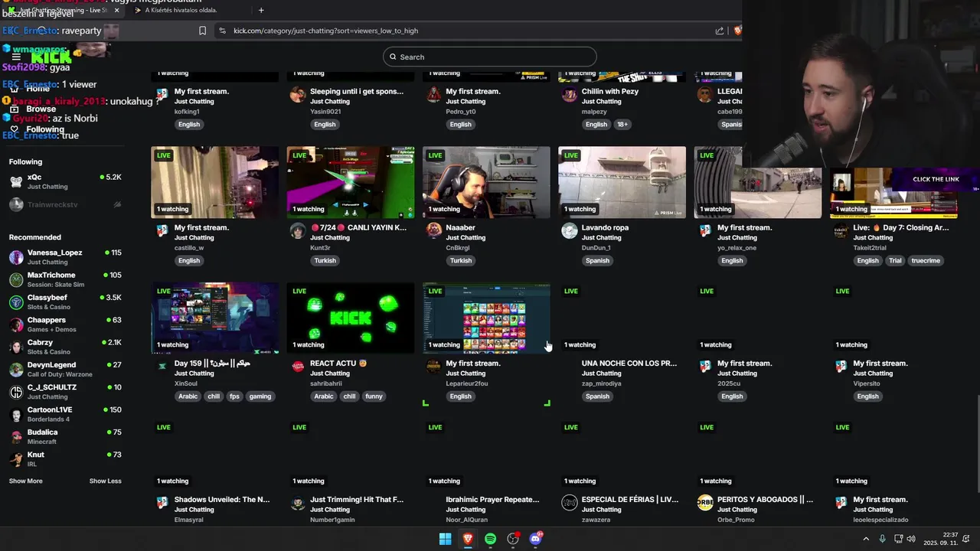The width and height of the screenshot is (980, 551).
Task: Close the Just Chatting Streaming tab
Action: coord(117,10)
